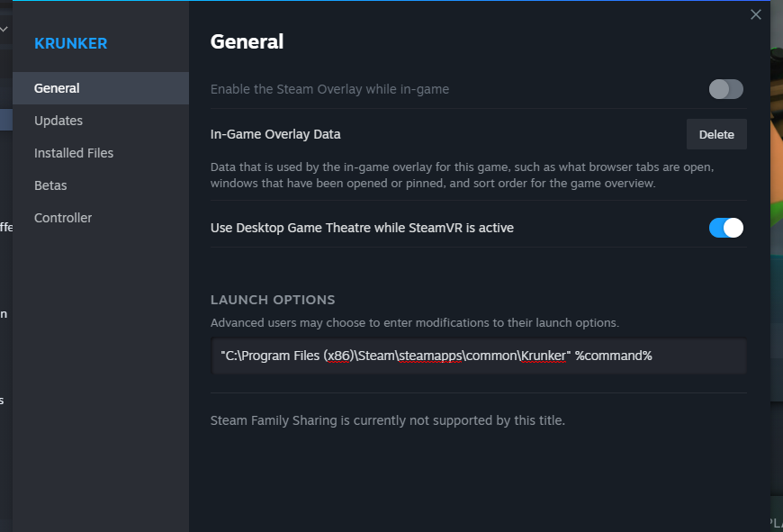Viewport: 783px width, 532px height.
Task: Click the Steam Family Sharing notice text
Action: point(388,420)
